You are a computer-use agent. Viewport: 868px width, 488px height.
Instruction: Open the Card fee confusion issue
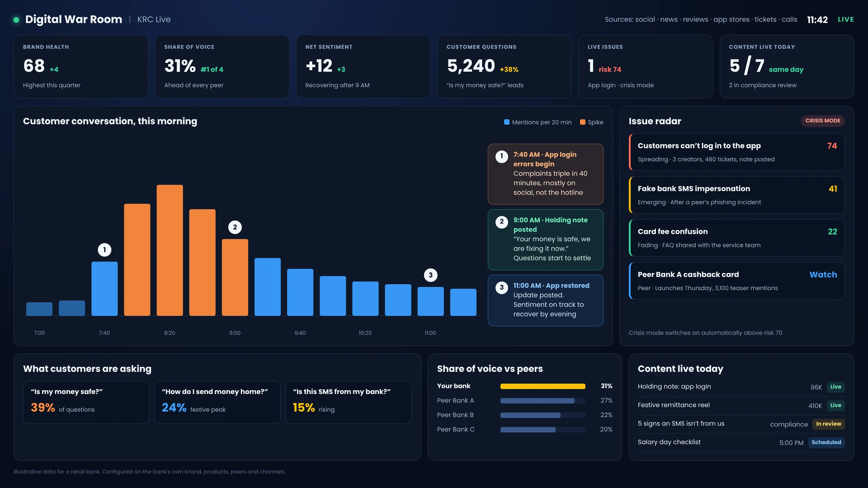pyautogui.click(x=737, y=238)
